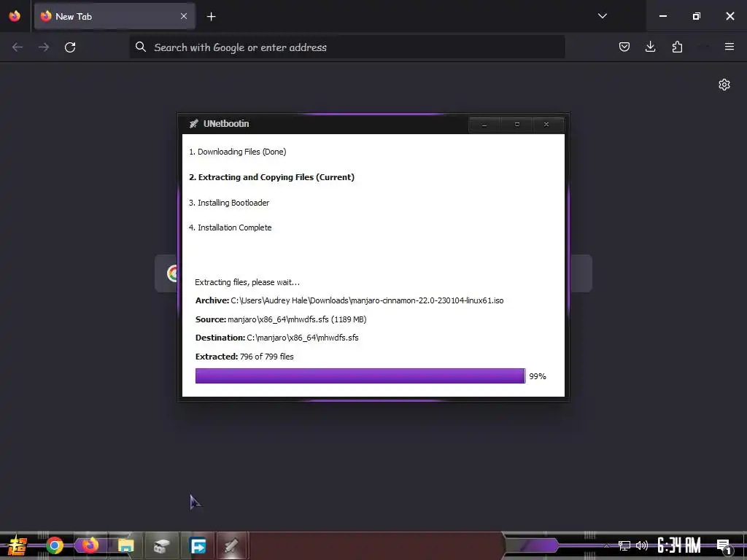Click the 99% progress label
Image resolution: width=747 pixels, height=560 pixels.
pyautogui.click(x=538, y=376)
